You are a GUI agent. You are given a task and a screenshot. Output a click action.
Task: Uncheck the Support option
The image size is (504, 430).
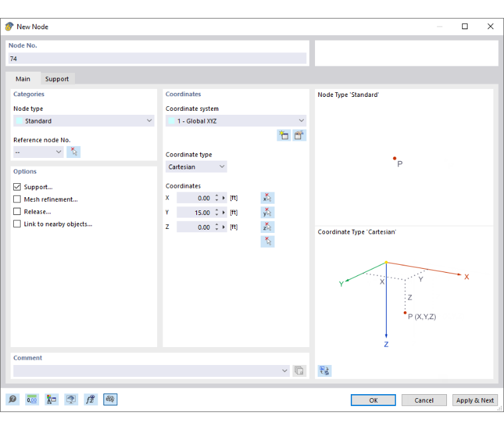point(17,187)
